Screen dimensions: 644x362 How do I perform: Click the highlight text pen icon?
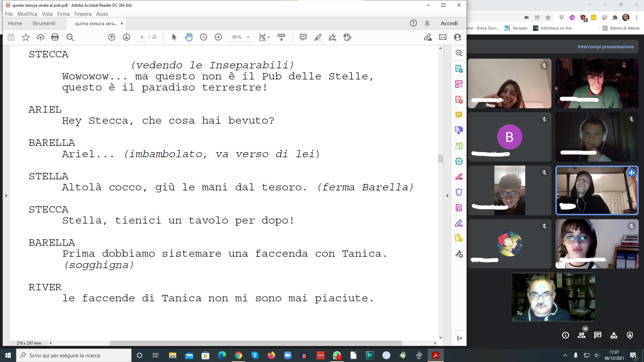(x=318, y=37)
